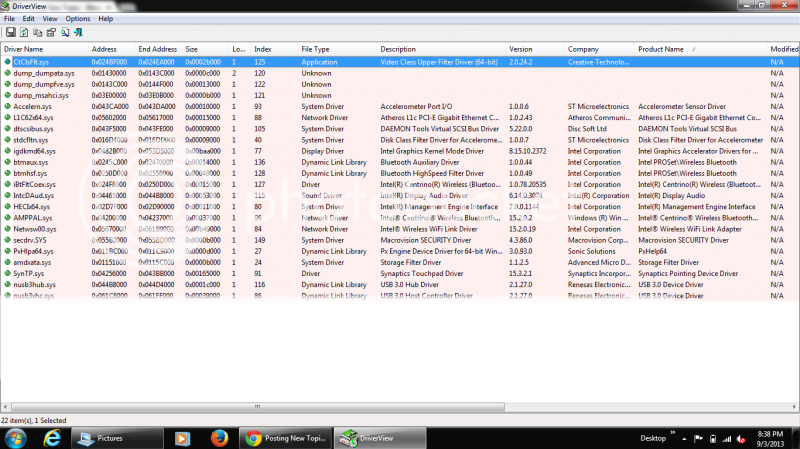Click the Exit toolbar icon
Image resolution: width=800 pixels, height=449 pixels.
(x=77, y=32)
